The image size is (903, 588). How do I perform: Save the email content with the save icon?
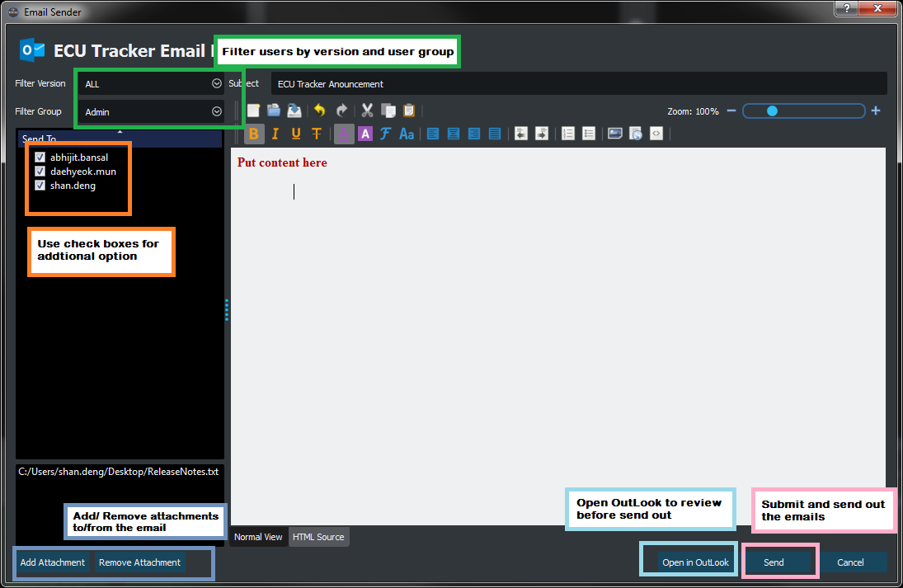tap(294, 111)
